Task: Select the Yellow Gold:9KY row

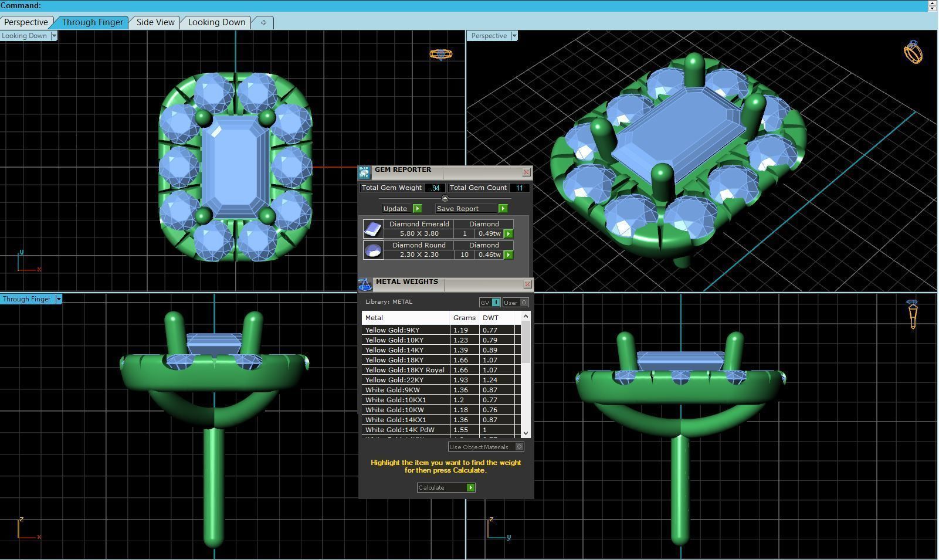Action: (441, 330)
